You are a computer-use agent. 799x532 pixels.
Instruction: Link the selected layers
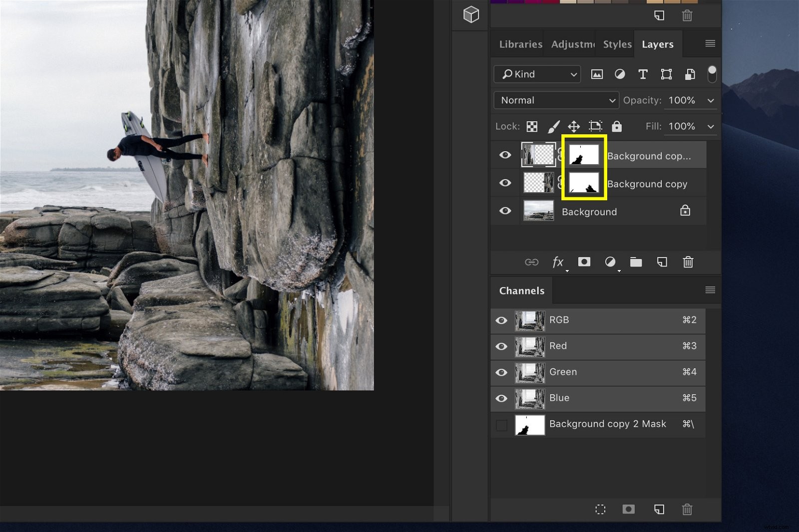point(532,262)
